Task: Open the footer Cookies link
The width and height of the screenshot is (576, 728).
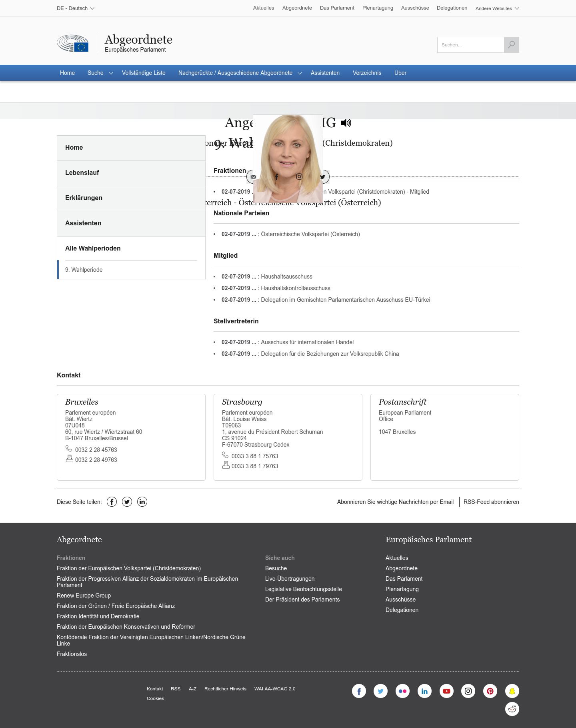Action: point(155,698)
